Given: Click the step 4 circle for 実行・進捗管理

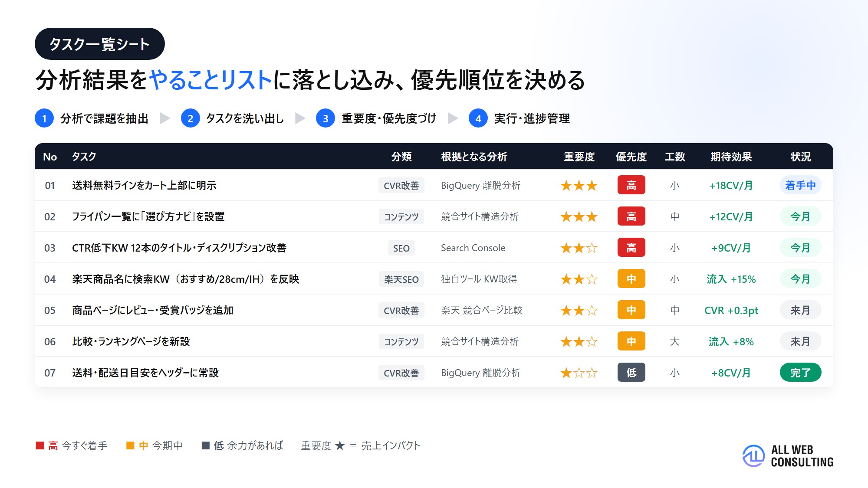Looking at the screenshot, I should (x=478, y=118).
